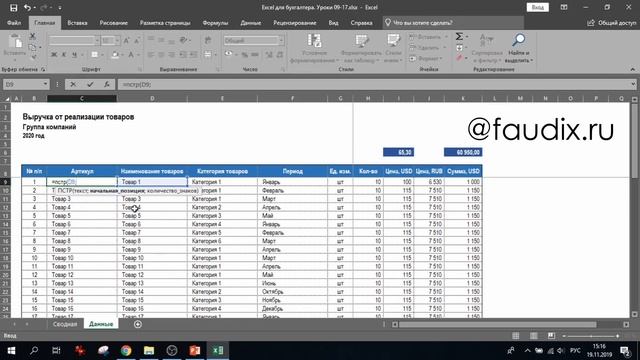Image resolution: width=640 pixels, height=360 pixels.
Task: Click the Общий доступ (Share) button
Action: [x=612, y=23]
